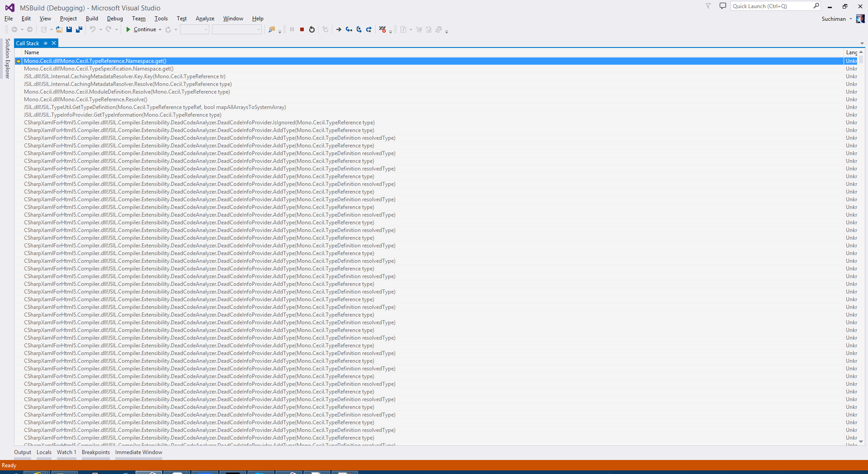Click the Save disk icon
The height and width of the screenshot is (474, 868).
[x=69, y=29]
